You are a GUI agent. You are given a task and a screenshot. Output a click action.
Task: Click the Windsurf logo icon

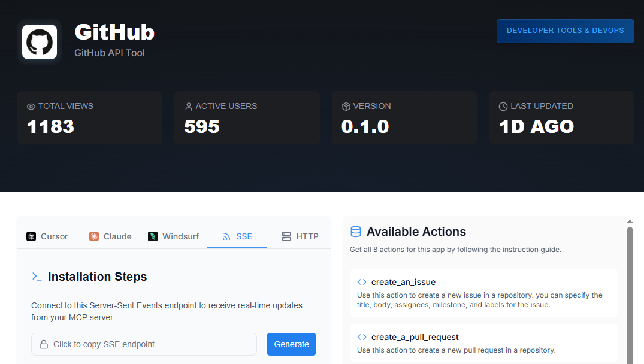pyautogui.click(x=153, y=236)
